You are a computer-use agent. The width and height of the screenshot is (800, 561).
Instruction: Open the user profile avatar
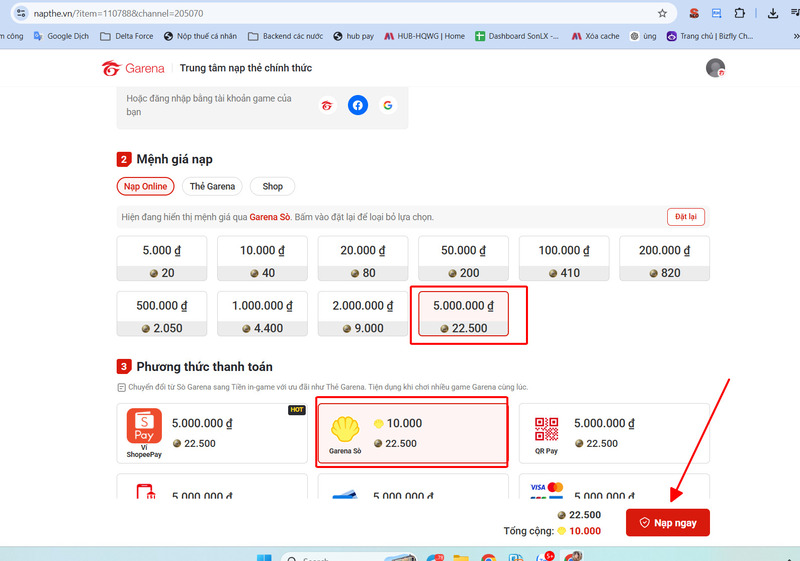715,68
